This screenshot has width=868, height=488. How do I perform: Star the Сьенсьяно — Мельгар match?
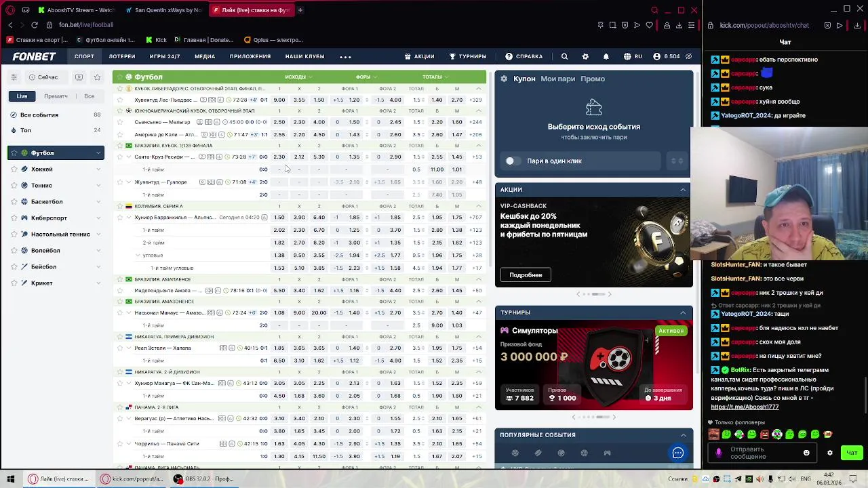point(120,122)
